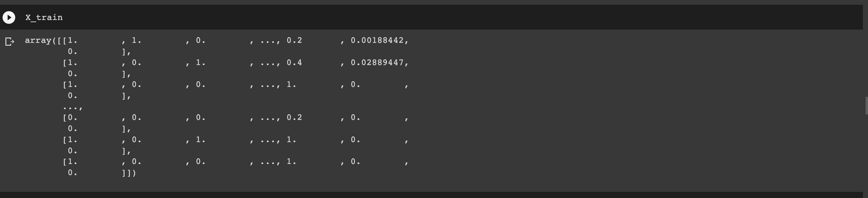Click the output actions icon beside array

(x=10, y=42)
